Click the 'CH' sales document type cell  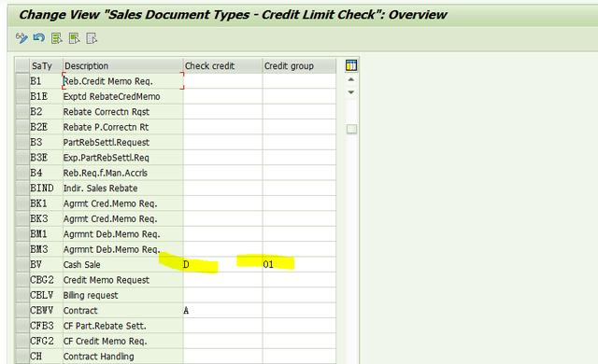click(x=46, y=356)
